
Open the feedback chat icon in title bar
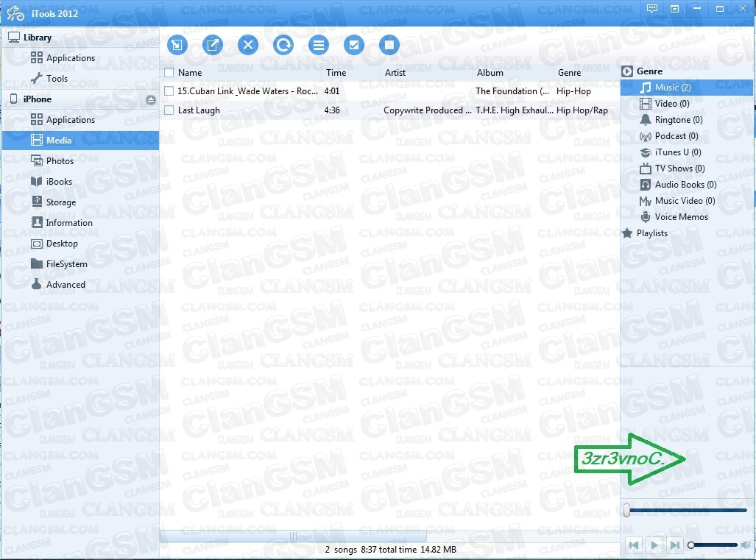click(652, 9)
